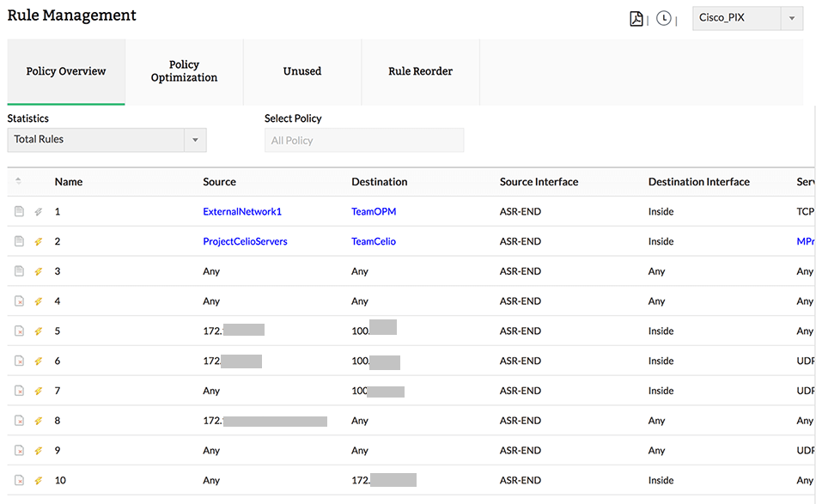Image resolution: width=816 pixels, height=504 pixels.
Task: Open the Rule Reorder tab
Action: point(420,71)
